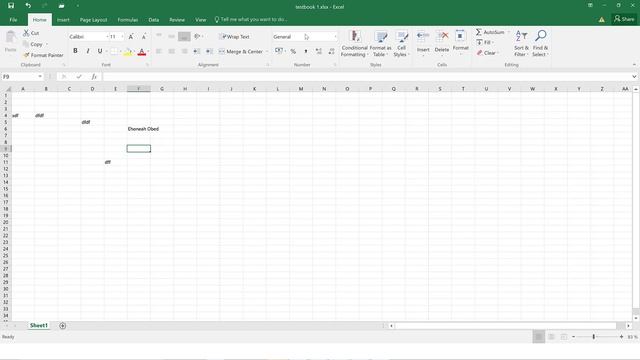640x360 pixels.
Task: Click the Delete cells icon
Action: (442, 37)
